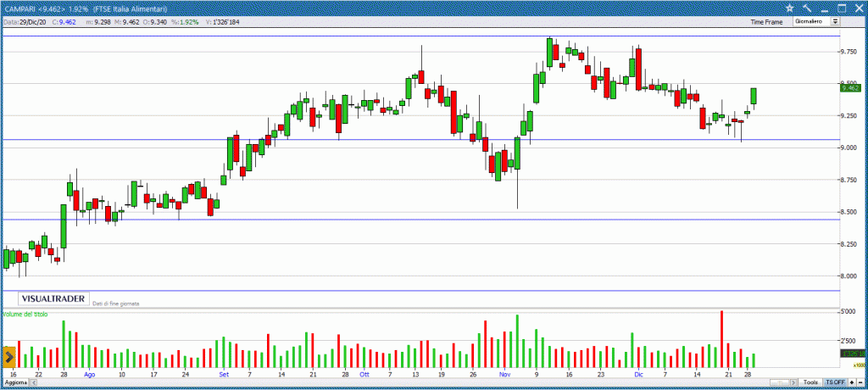868x390 pixels.
Task: Click the 9.750 price axis label
Action: click(849, 52)
